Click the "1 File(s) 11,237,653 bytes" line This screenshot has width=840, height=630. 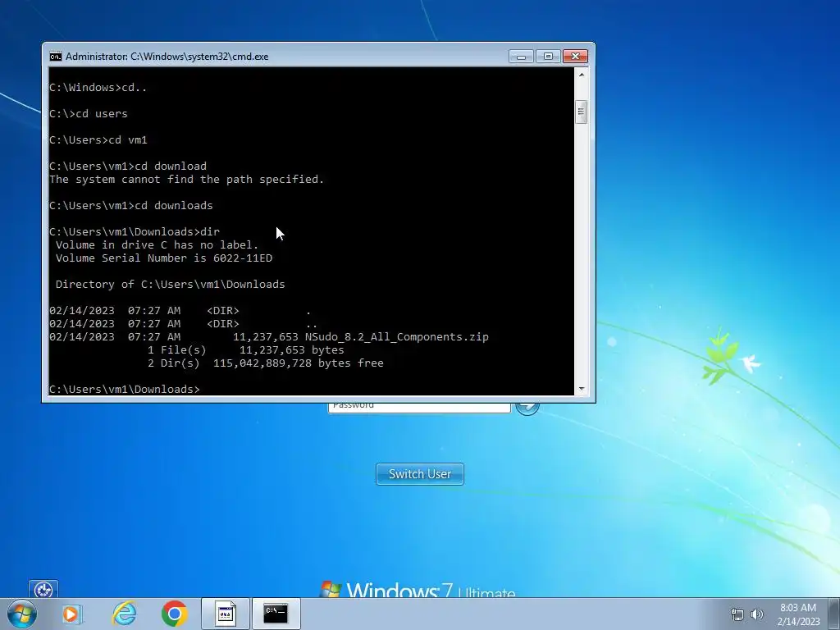pyautogui.click(x=246, y=349)
